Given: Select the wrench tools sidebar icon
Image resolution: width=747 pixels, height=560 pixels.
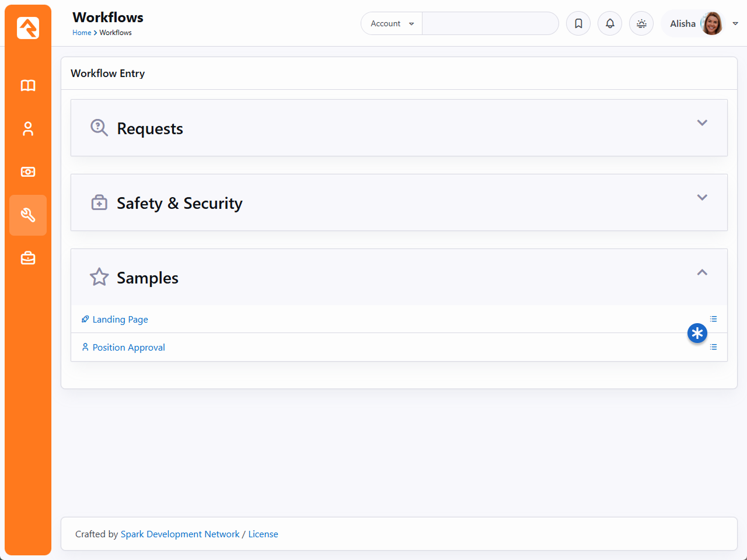Looking at the screenshot, I should click(x=28, y=215).
